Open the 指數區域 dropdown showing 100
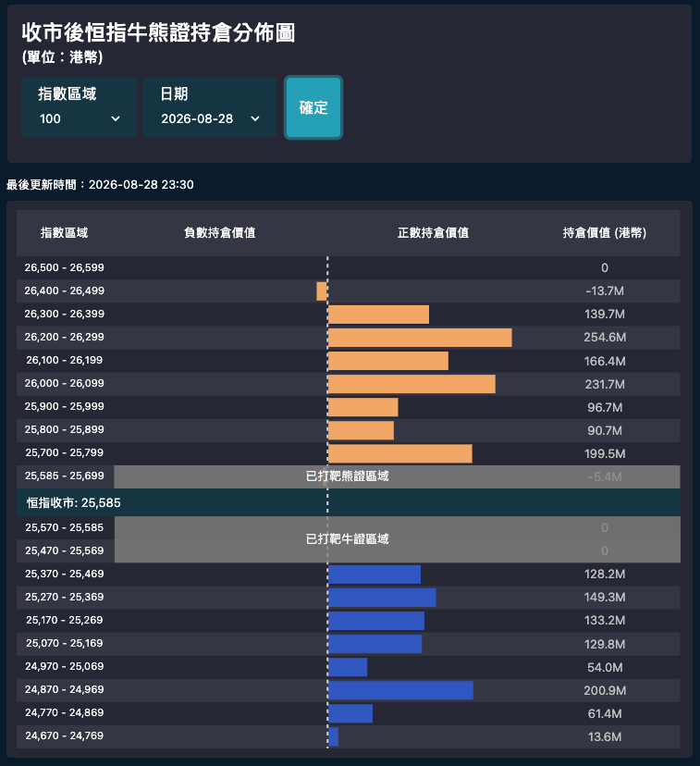Screen dimensions: 700x766 pos(80,107)
